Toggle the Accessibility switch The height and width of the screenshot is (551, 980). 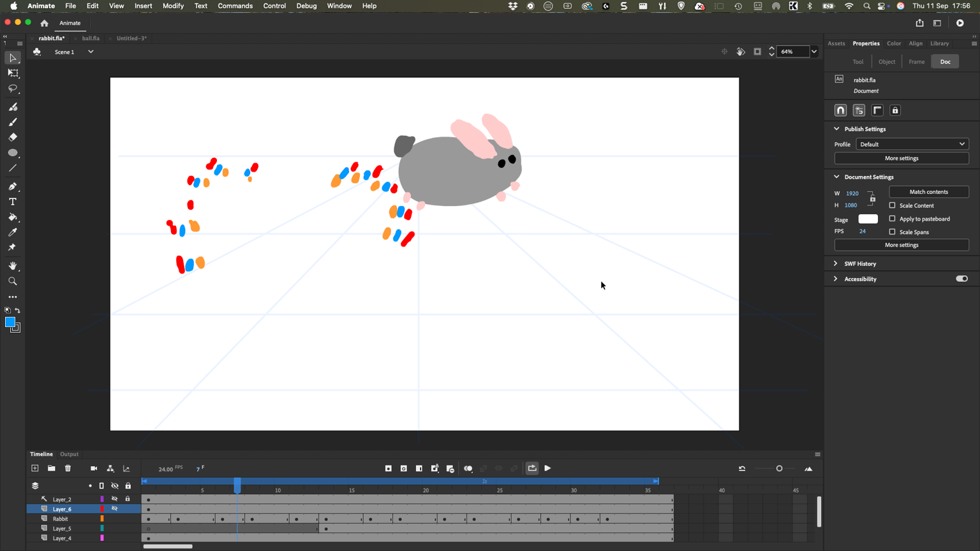(x=961, y=279)
